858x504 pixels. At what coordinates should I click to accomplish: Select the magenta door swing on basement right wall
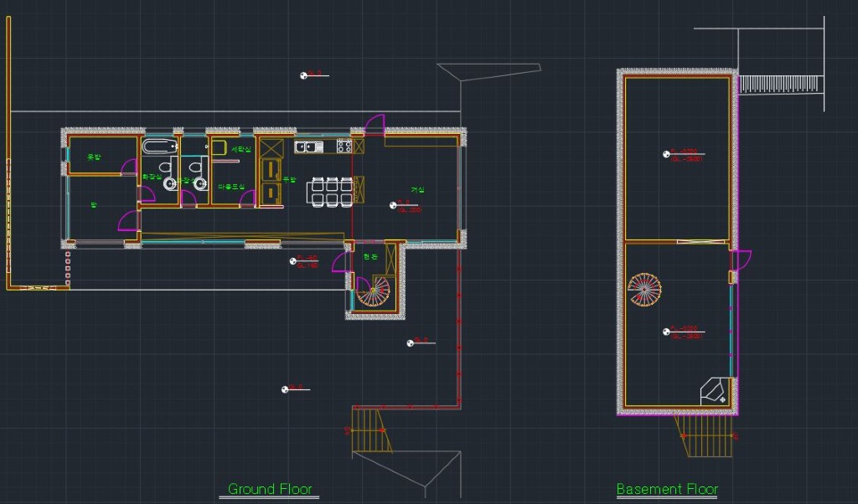[742, 260]
